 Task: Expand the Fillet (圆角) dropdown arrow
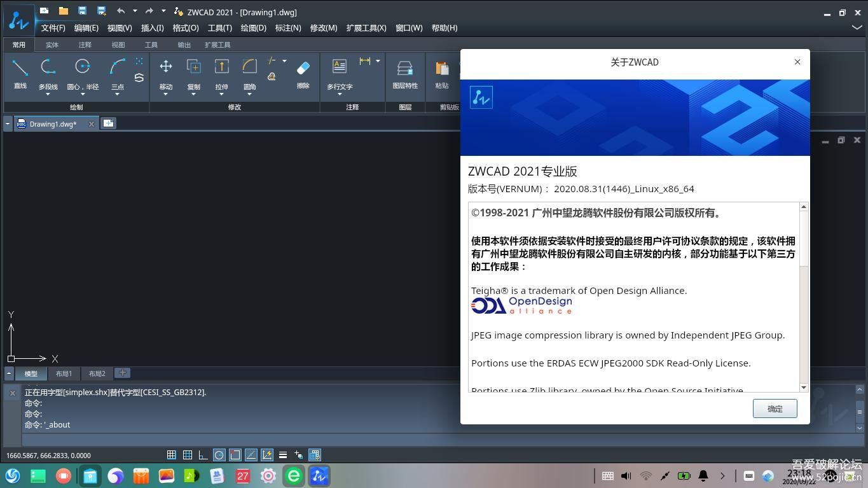[249, 94]
